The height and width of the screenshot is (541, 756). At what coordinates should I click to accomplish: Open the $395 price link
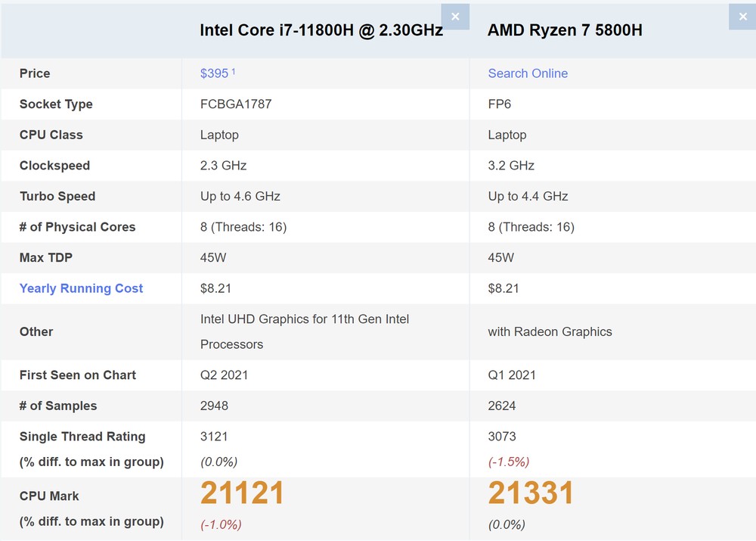(214, 73)
